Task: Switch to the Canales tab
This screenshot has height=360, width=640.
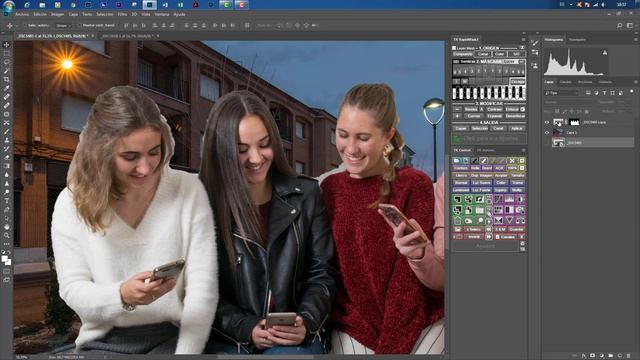Action: coord(565,82)
